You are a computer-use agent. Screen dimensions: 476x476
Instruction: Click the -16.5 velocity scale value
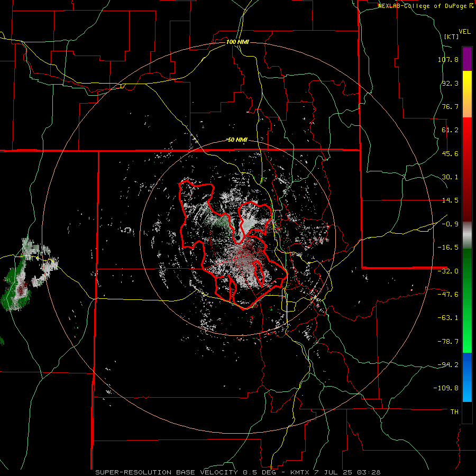pyautogui.click(x=448, y=248)
